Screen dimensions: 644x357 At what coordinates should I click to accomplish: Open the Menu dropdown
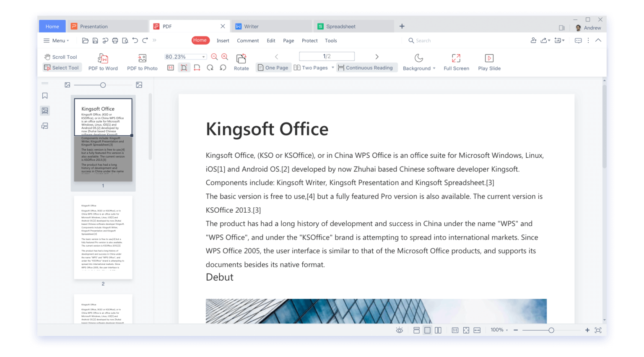pyautogui.click(x=56, y=40)
